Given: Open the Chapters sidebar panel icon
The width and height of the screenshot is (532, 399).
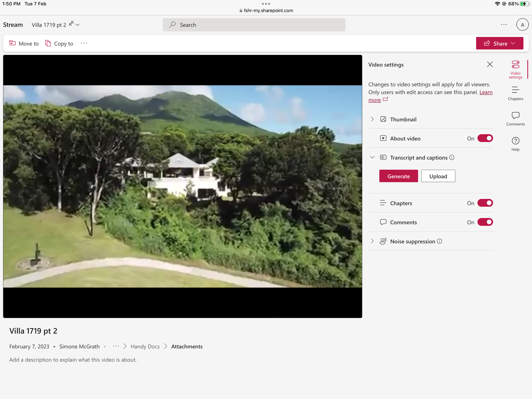Looking at the screenshot, I should click(515, 93).
